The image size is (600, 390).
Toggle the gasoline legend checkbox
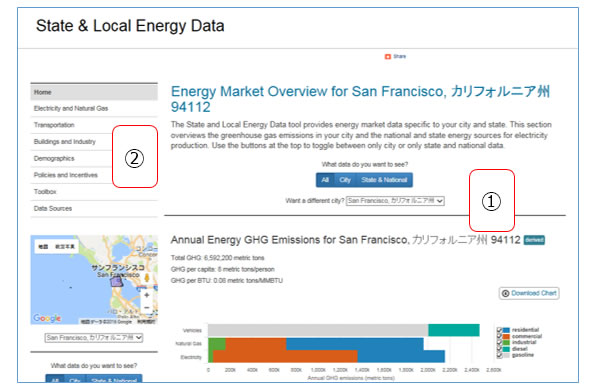tap(499, 355)
